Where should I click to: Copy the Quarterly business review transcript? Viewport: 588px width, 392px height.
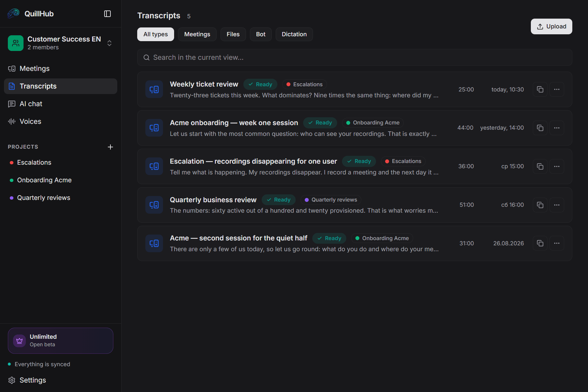click(540, 205)
